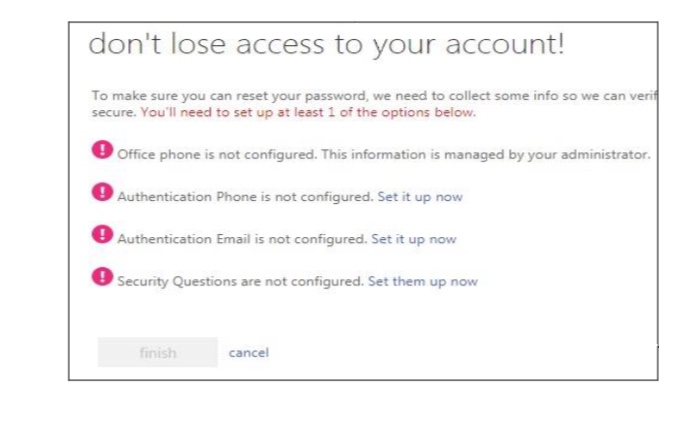698x433 pixels.
Task: Click the Authentication Email warning icon
Action: pos(102,234)
